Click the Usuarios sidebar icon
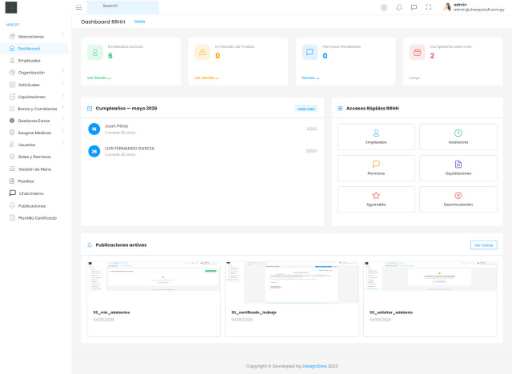Image resolution: width=512 pixels, height=374 pixels. [x=12, y=145]
